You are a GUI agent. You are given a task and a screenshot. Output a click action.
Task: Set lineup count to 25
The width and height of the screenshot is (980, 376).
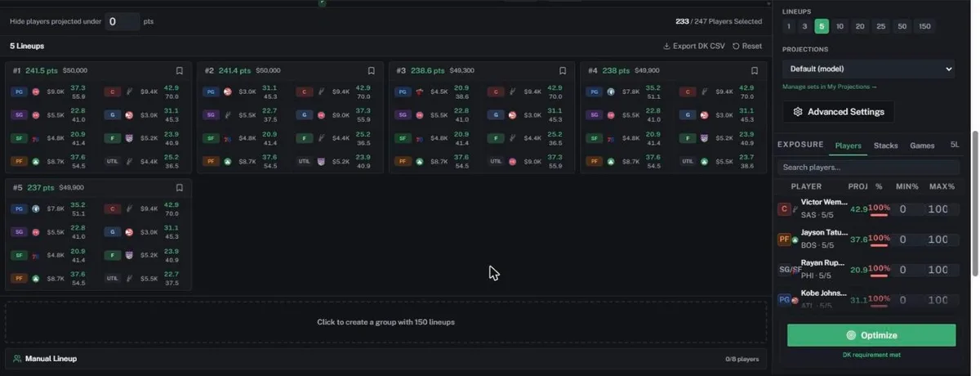click(x=880, y=26)
